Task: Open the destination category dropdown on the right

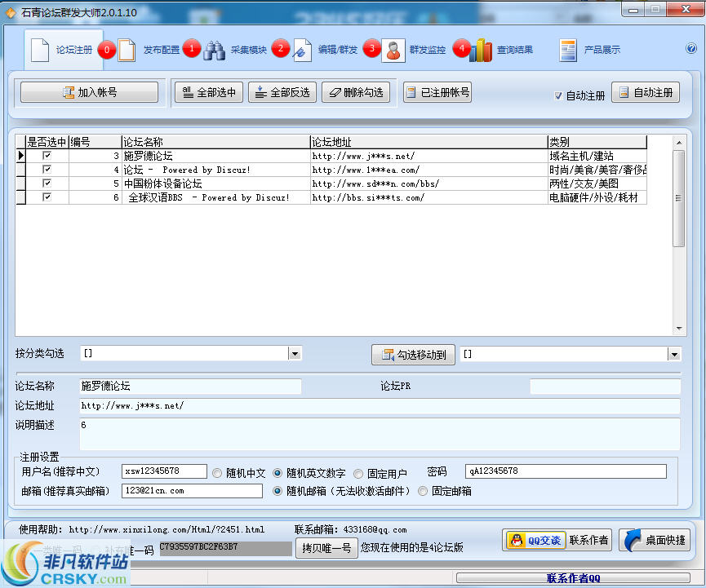Action: click(674, 354)
